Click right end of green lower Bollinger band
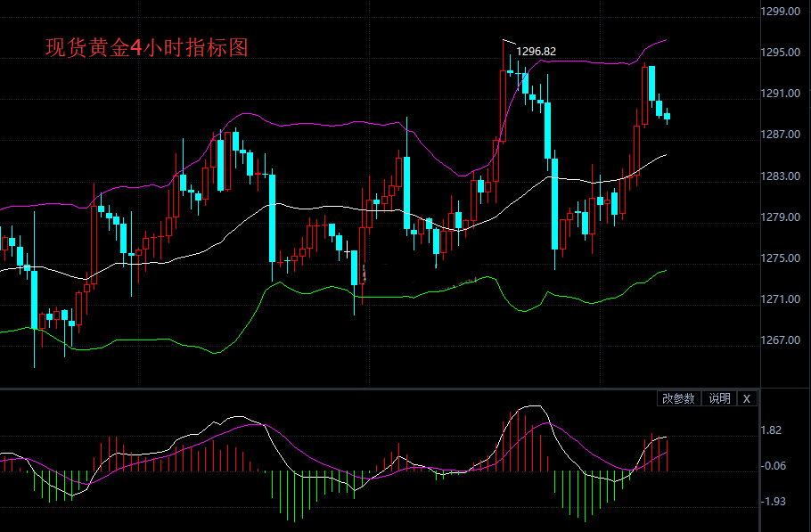The image size is (811, 532). point(665,270)
